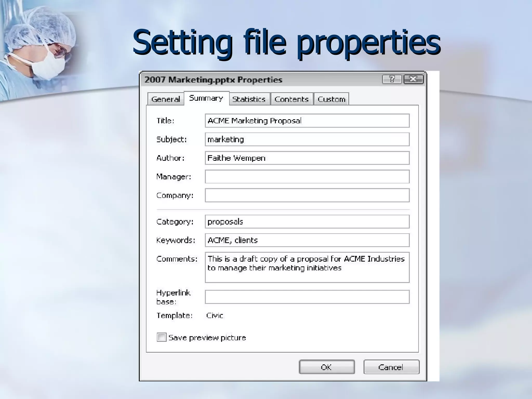Click inside the Comments text box

(x=307, y=267)
